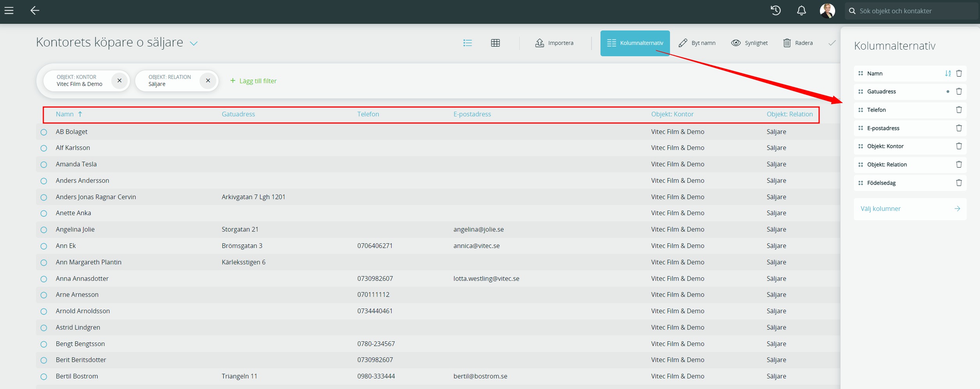Expand the 'Kontorets köpare o säljare' dropdown
980x389 pixels.
coord(194,43)
